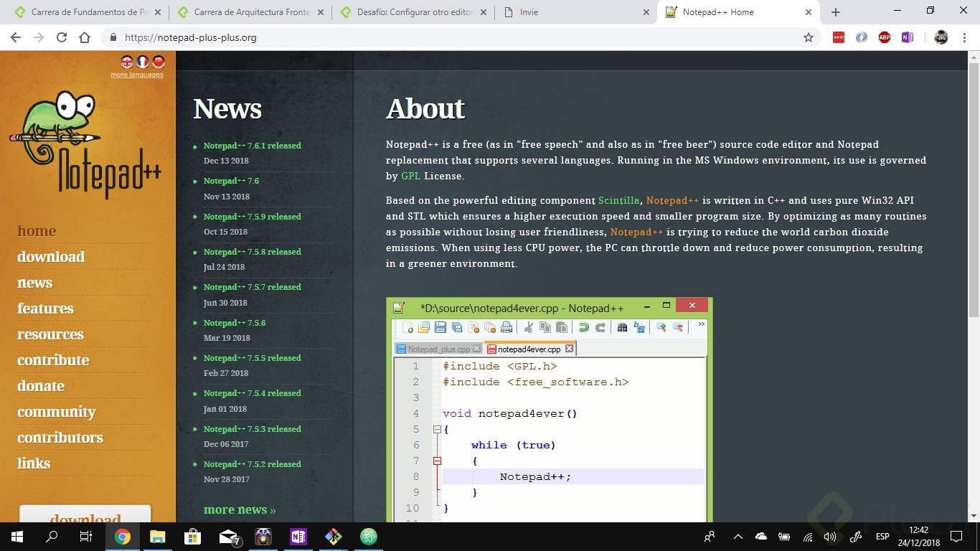The height and width of the screenshot is (551, 980).
Task: Open the Notepad++ 7.5.9 released news
Action: [x=253, y=217]
